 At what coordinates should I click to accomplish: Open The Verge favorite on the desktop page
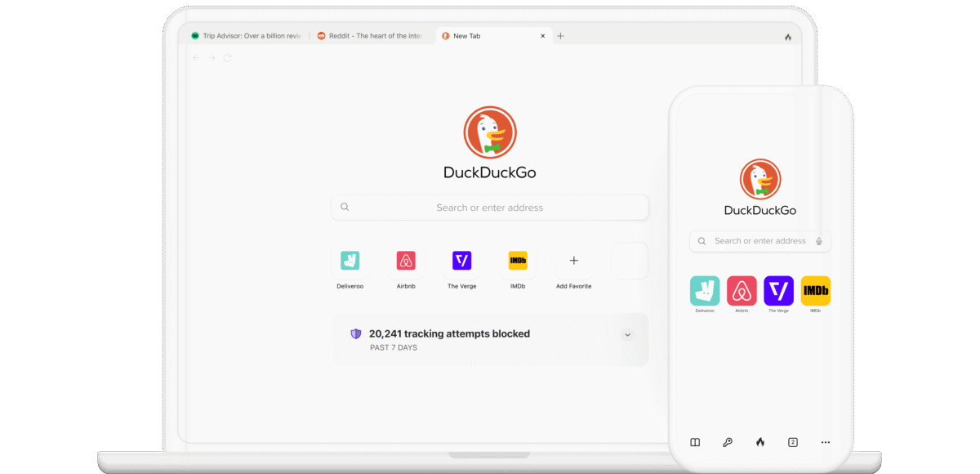point(461,261)
